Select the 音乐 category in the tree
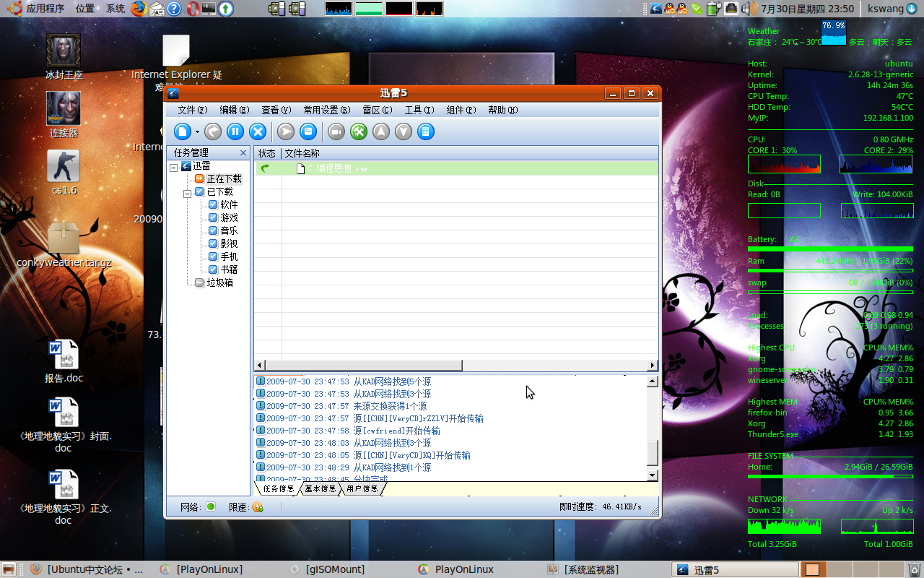This screenshot has width=924, height=578. (229, 230)
